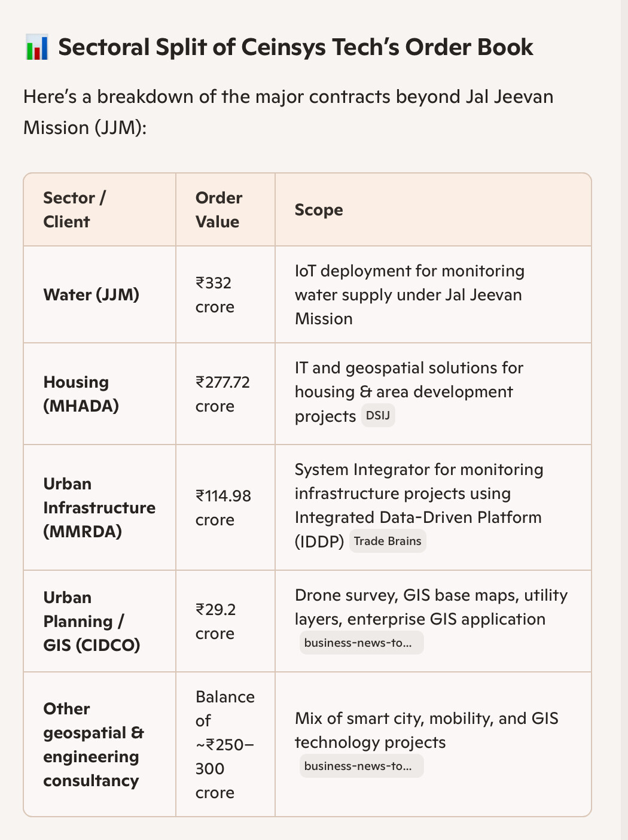
Task: Open the Trade Brains source citation
Action: 388,541
